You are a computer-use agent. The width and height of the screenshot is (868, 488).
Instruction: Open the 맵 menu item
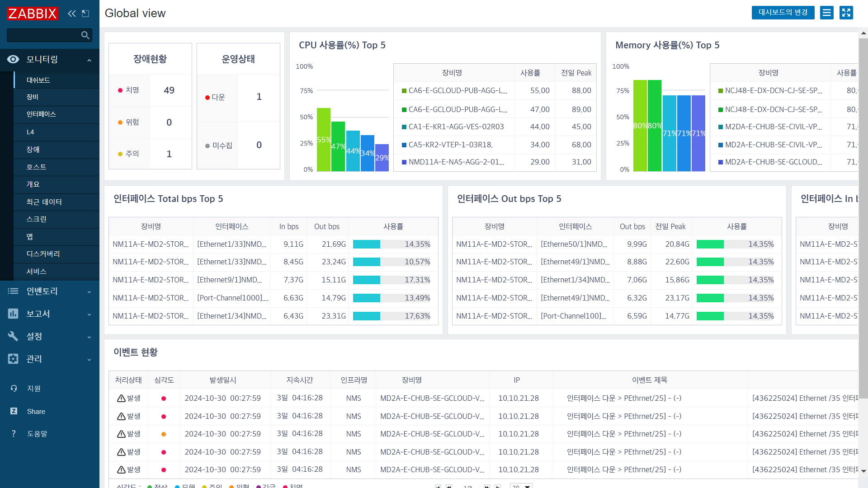(x=57, y=237)
